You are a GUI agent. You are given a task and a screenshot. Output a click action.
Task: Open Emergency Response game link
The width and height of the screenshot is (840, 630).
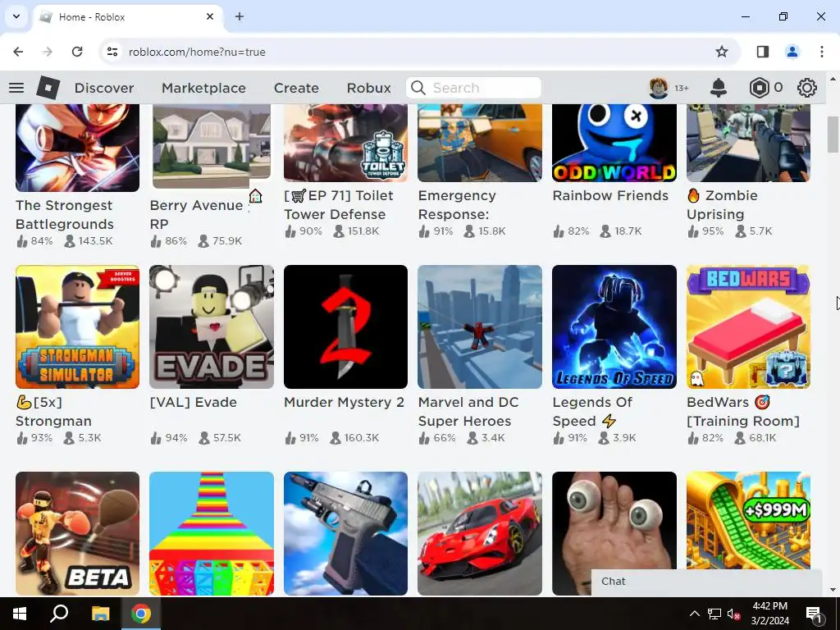pyautogui.click(x=457, y=204)
